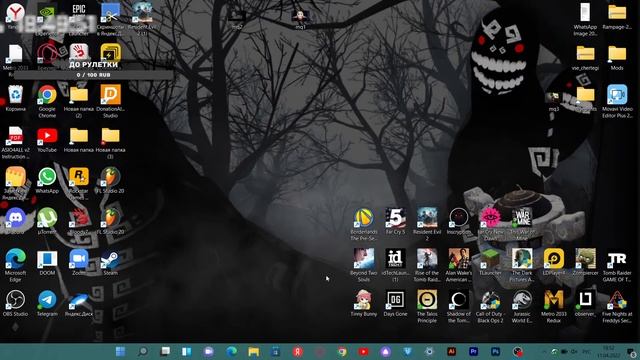Open the mq1 image file thumbnail
Viewport: 640px width, 360px height.
(300, 16)
